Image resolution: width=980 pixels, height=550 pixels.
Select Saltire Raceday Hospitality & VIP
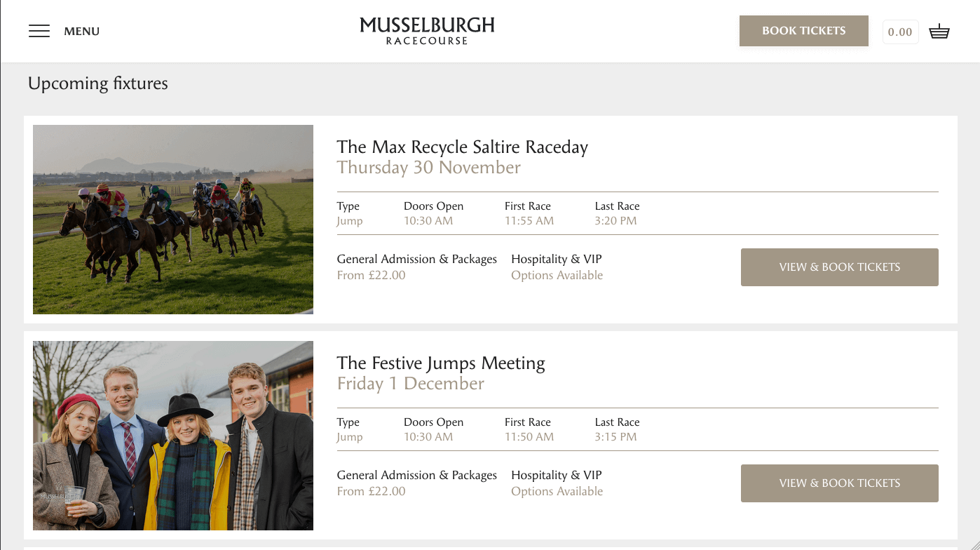coord(556,260)
